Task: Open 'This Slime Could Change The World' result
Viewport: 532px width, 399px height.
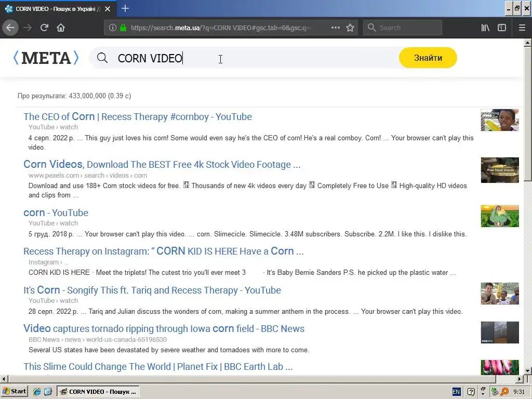Action: [x=158, y=367]
